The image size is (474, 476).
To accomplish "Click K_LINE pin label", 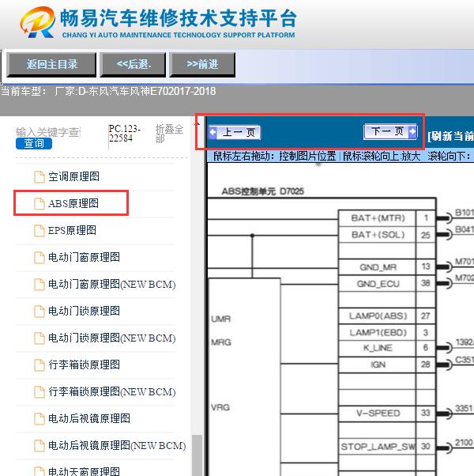I will click(378, 348).
